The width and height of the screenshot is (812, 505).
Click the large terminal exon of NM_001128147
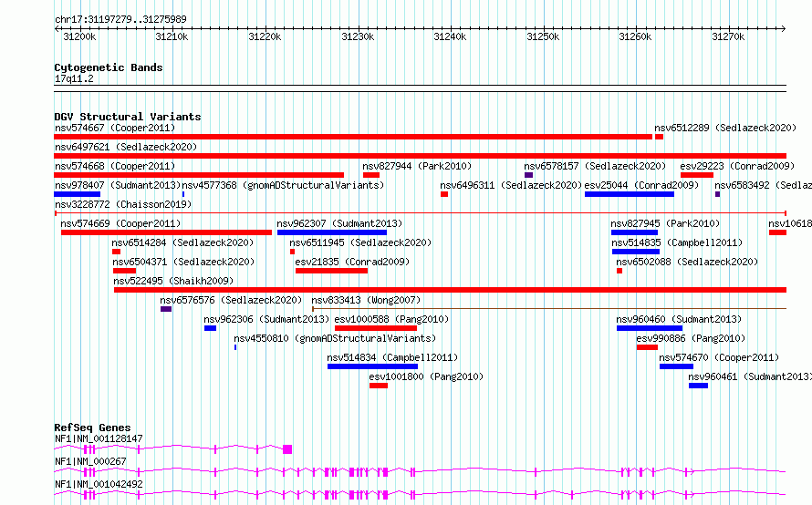(x=287, y=449)
